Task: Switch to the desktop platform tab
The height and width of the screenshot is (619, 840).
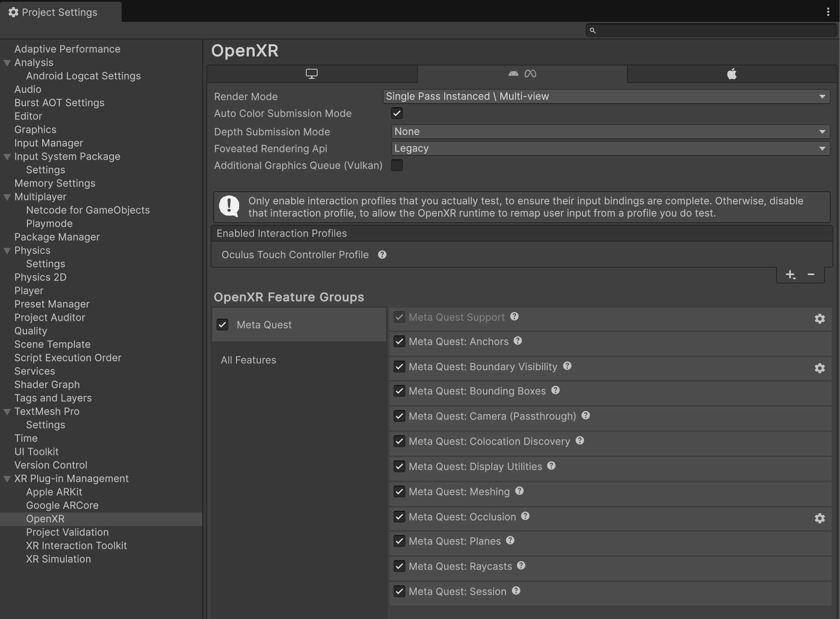Action: point(312,74)
